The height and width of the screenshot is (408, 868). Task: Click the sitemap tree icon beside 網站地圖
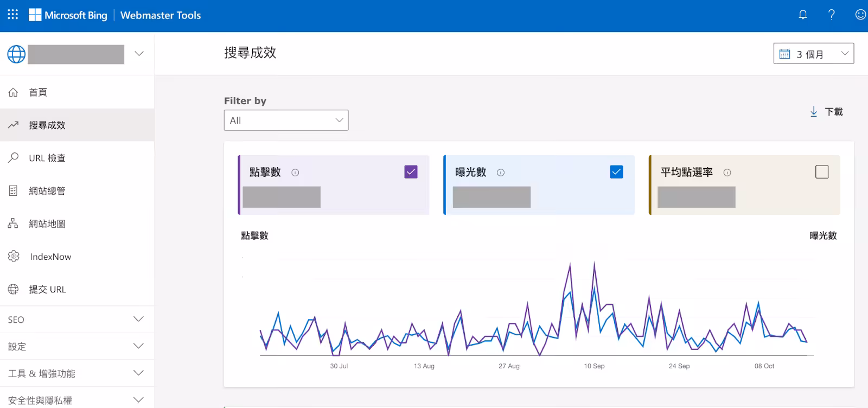14,224
